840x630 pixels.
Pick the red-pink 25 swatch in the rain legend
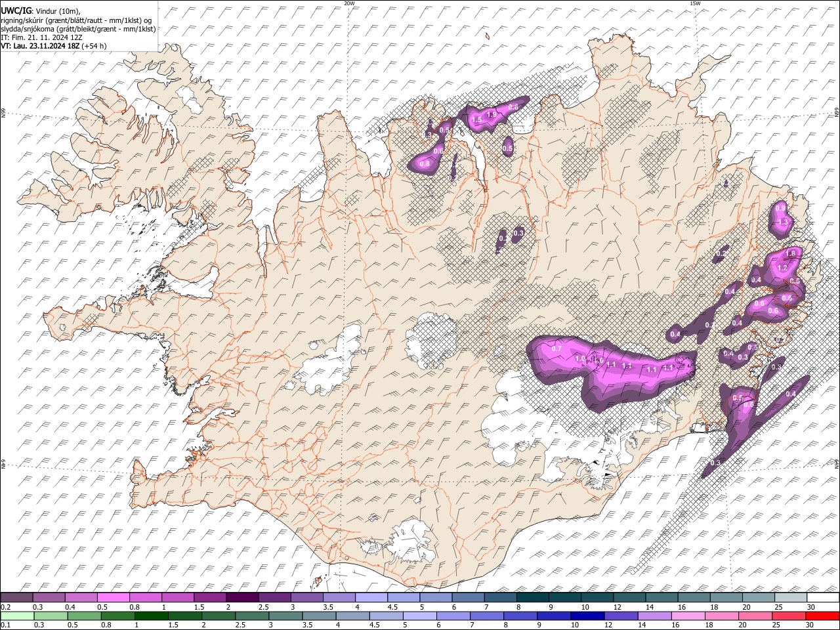788,616
